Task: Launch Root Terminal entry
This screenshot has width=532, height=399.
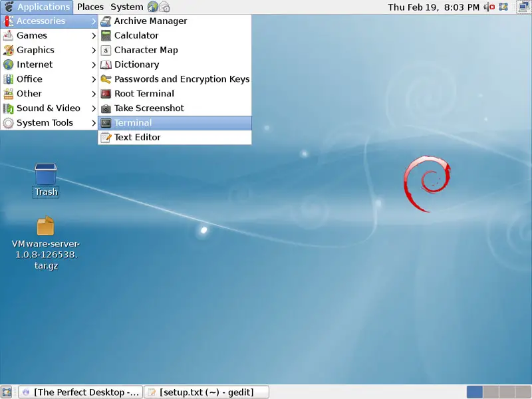Action: pyautogui.click(x=175, y=94)
